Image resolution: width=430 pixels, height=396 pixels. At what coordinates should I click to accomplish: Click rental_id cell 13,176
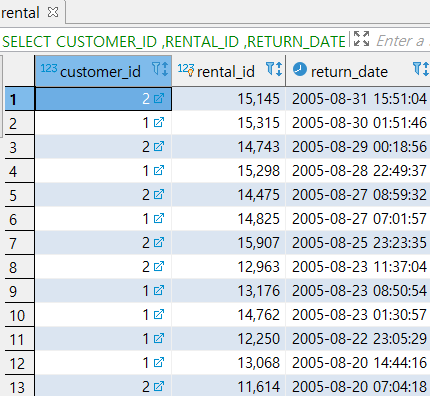pyautogui.click(x=229, y=291)
